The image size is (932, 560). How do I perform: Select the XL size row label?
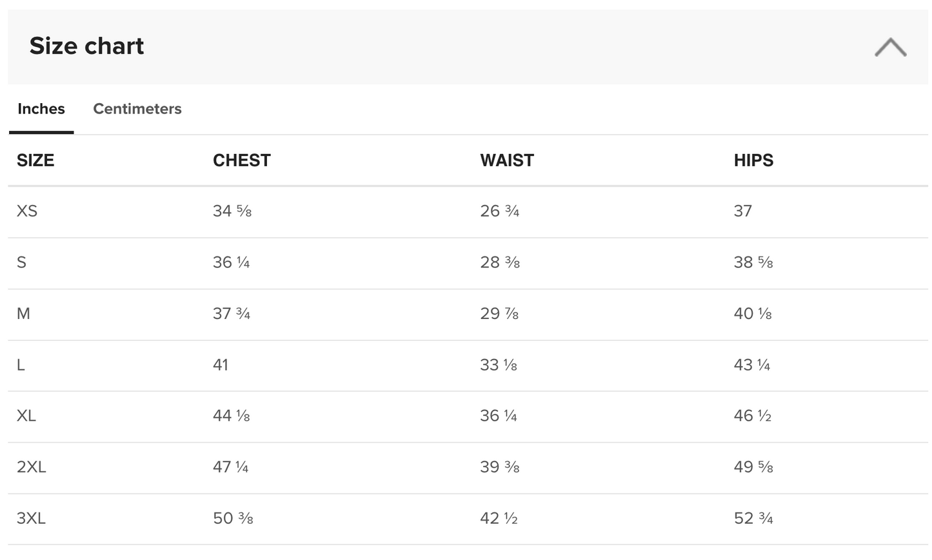point(26,416)
